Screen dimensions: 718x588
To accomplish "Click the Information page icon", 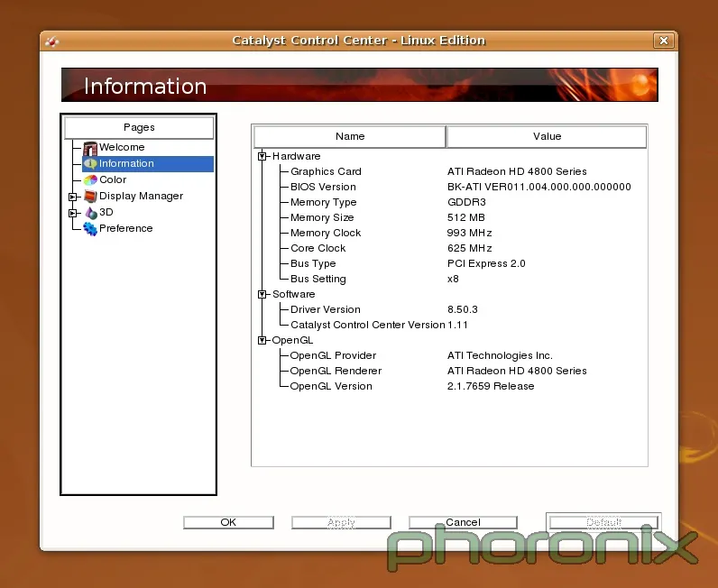I will [90, 164].
